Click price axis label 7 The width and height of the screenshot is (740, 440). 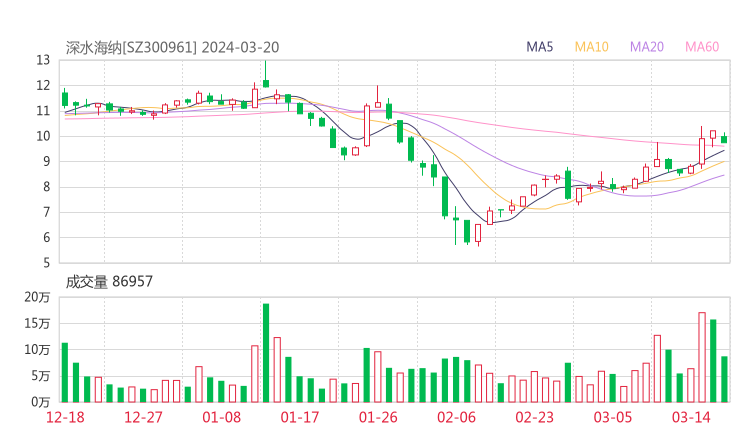tap(46, 213)
